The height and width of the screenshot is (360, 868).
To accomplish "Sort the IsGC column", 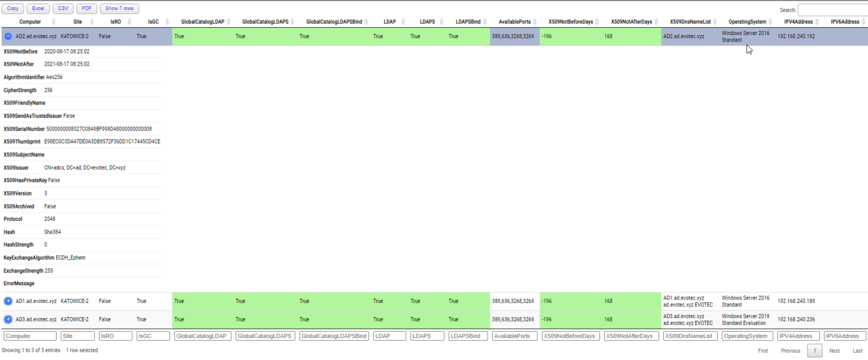I will (x=153, y=21).
